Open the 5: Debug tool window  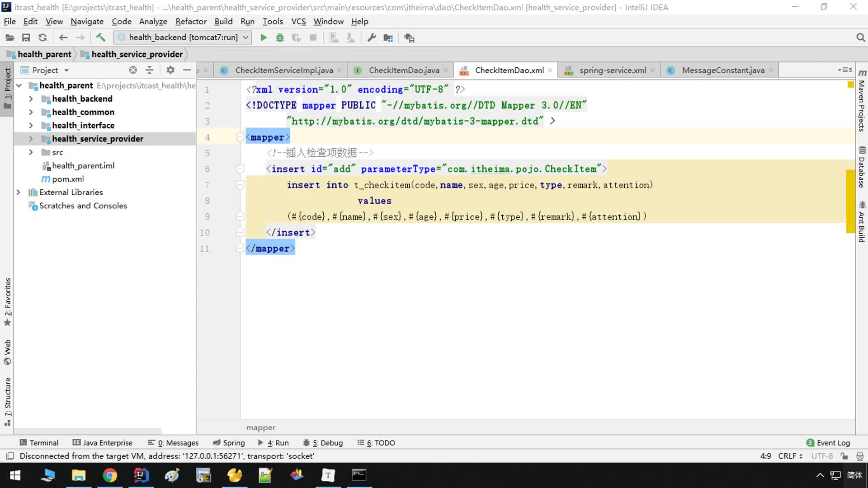(323, 443)
